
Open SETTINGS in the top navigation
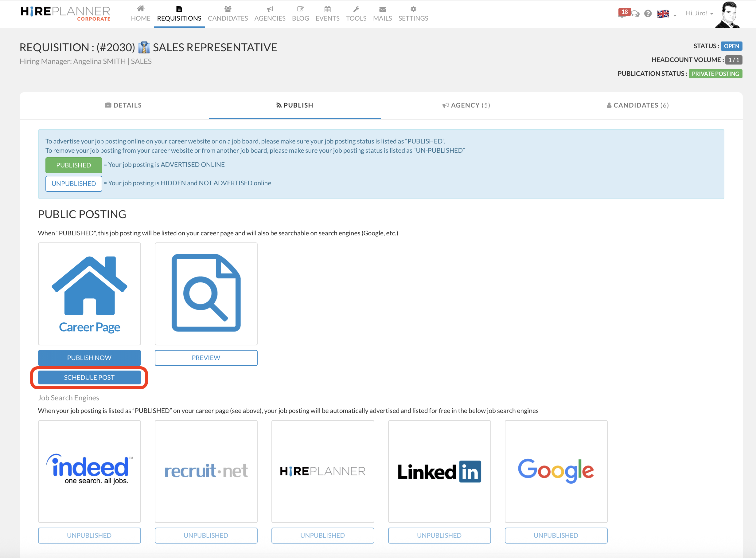413,14
